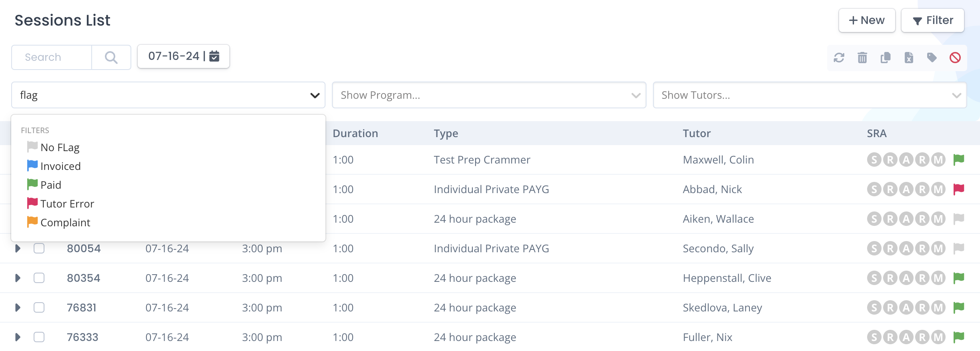Click green flag on Heppenstall, Clive row
Screen dimensions: 980x351
click(x=959, y=278)
